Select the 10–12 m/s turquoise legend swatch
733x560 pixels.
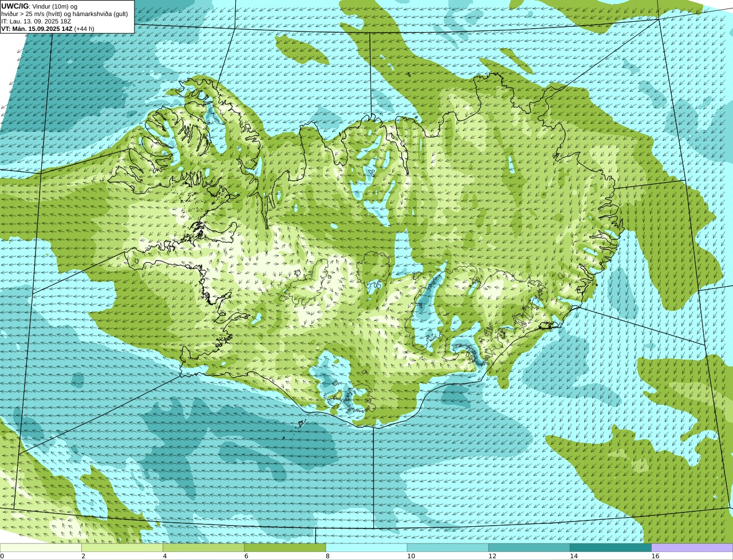(448, 548)
